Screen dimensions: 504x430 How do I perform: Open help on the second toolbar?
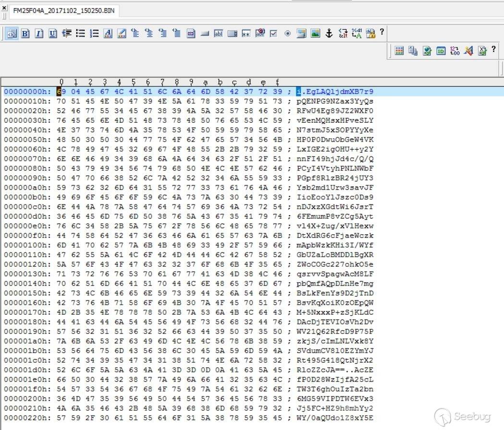pyautogui.click(x=493, y=49)
